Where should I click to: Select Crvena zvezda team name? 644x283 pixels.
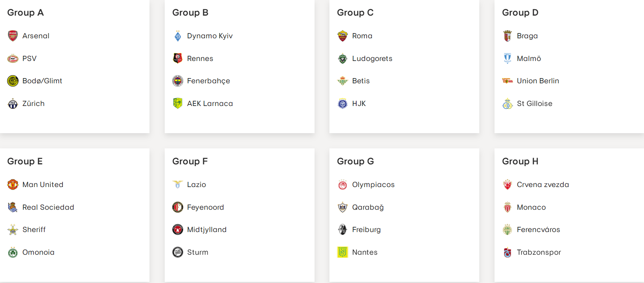click(543, 184)
